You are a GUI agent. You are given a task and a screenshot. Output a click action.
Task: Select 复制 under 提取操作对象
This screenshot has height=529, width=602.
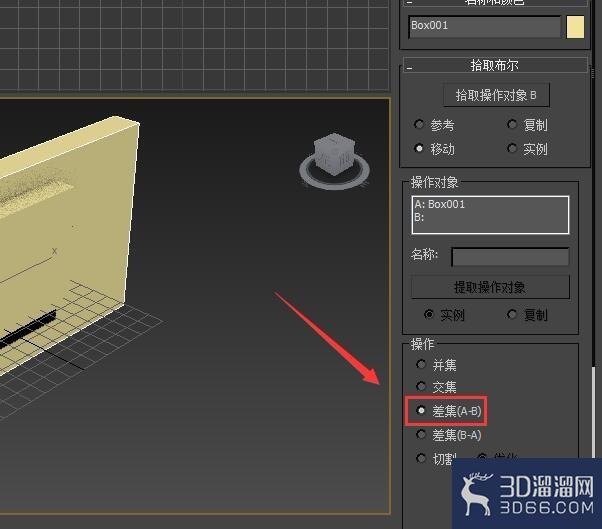pyautogui.click(x=528, y=315)
